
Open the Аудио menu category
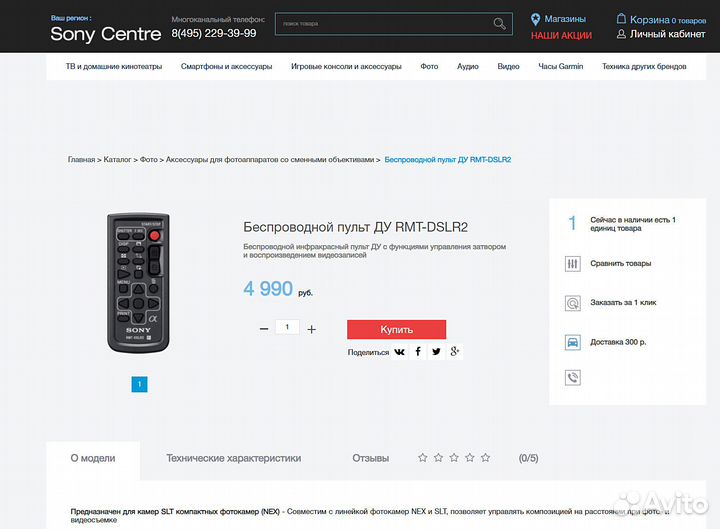[x=468, y=67]
